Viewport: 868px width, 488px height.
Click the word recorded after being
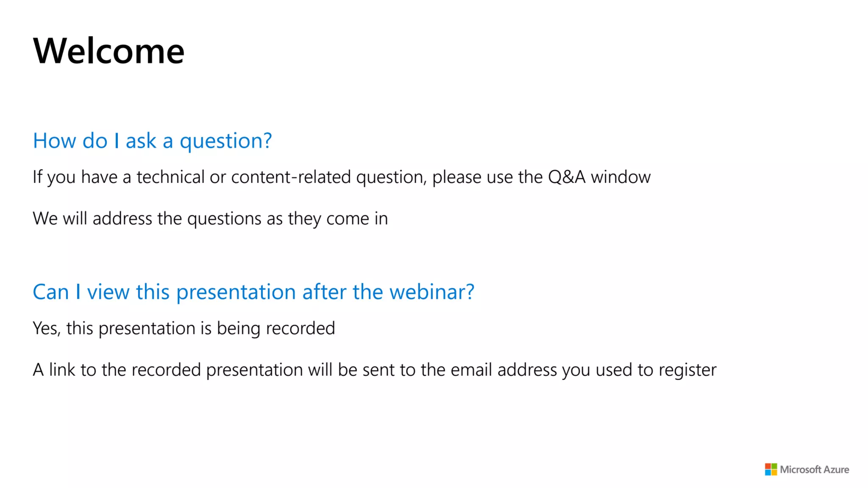pos(300,328)
